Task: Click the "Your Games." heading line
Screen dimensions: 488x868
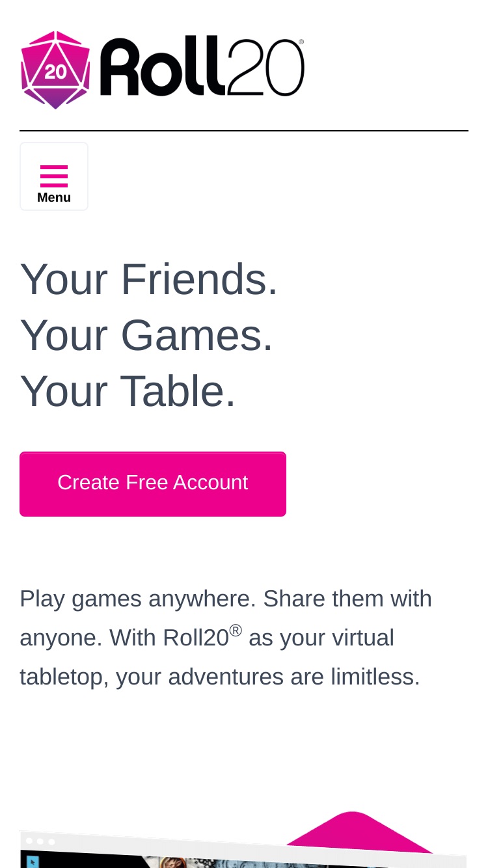Action: (146, 335)
